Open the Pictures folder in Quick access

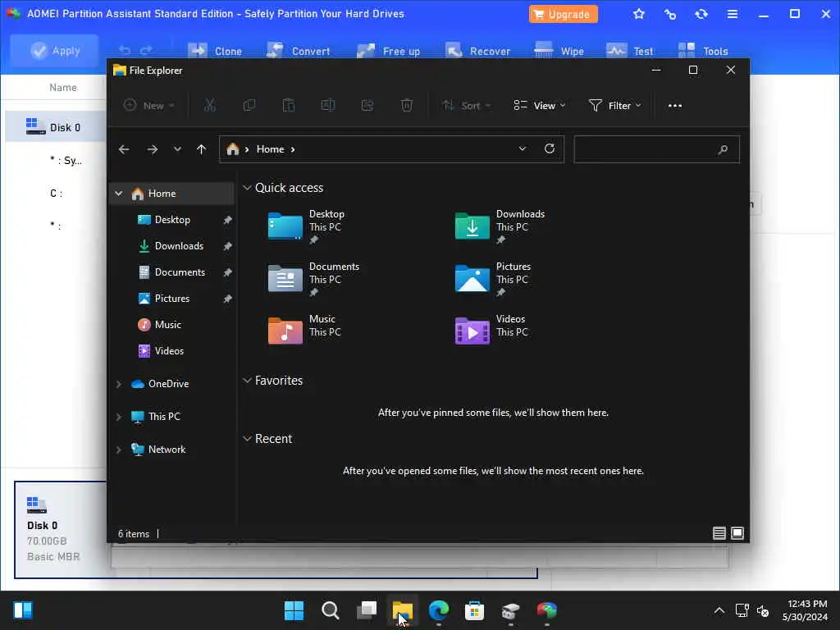point(494,279)
